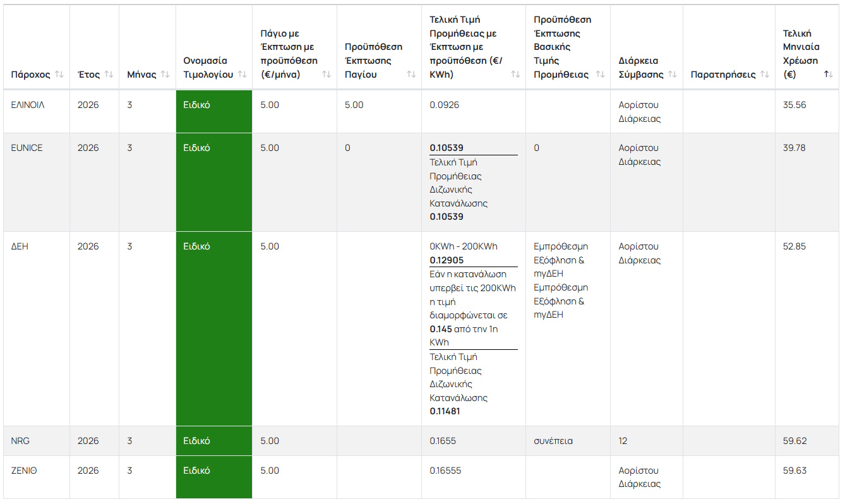Select the EUNICE provider cell

pyautogui.click(x=27, y=148)
